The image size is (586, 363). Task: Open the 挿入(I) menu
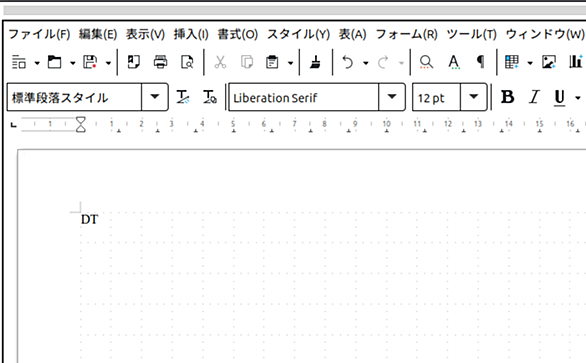191,34
